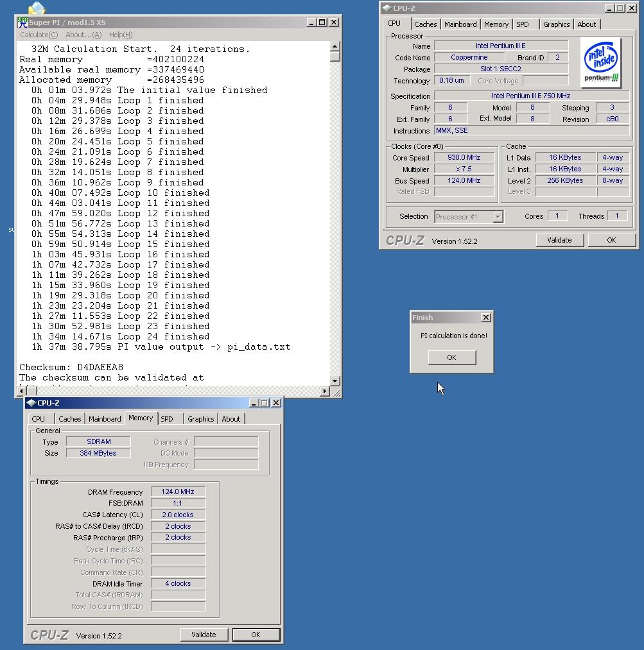Click OK in the top CPU-Z window
Image resolution: width=644 pixels, height=650 pixels.
pos(611,240)
